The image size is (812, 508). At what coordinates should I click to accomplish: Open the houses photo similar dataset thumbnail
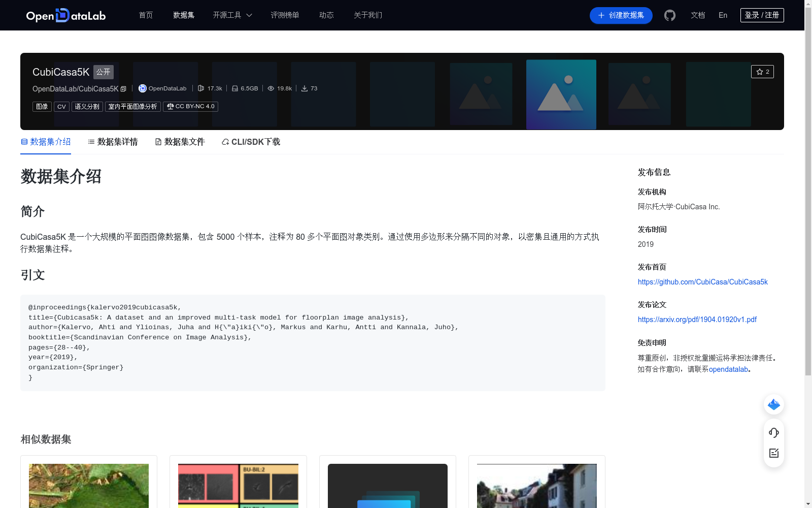coord(537,486)
